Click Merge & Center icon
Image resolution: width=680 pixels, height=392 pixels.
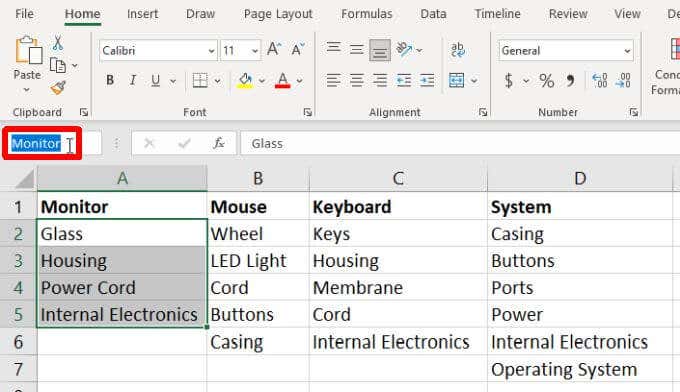click(457, 80)
